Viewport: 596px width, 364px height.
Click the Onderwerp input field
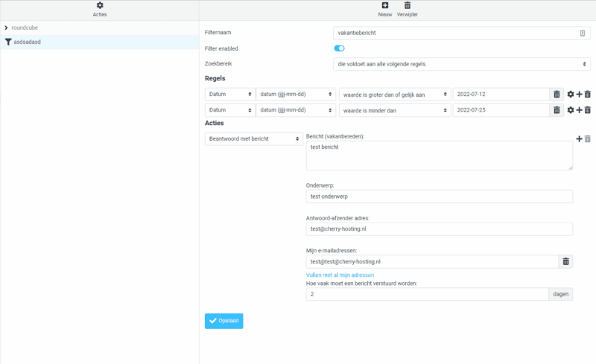[x=439, y=197]
